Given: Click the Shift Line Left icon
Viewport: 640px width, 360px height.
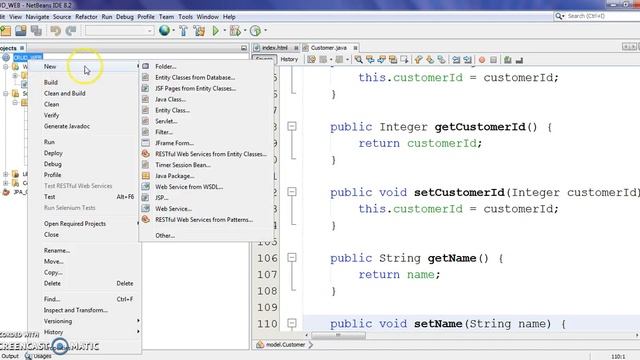Looking at the screenshot, I should tap(456, 60).
